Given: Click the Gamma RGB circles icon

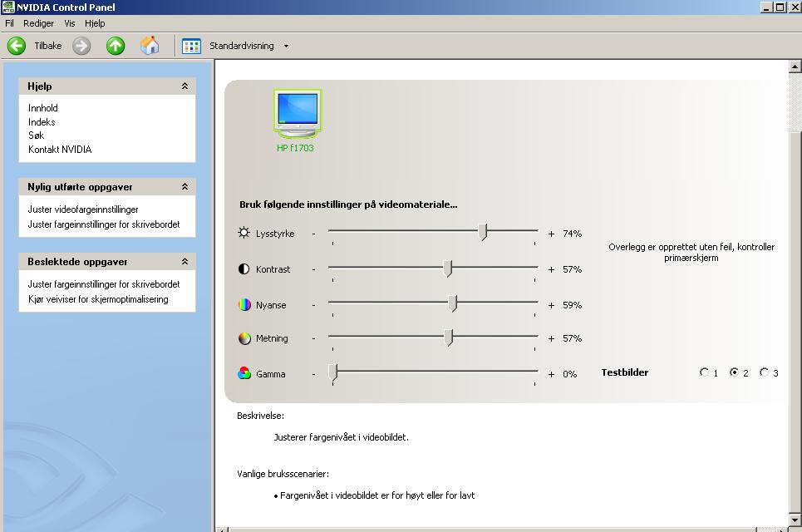Looking at the screenshot, I should [x=244, y=373].
